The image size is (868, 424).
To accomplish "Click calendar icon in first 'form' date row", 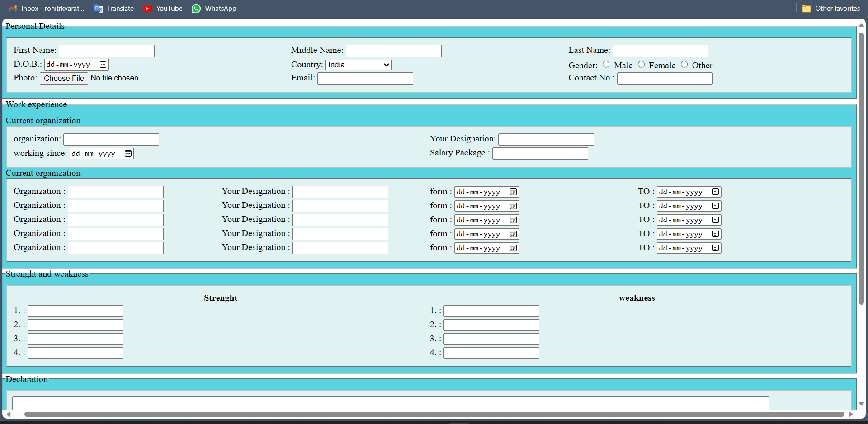I will click(x=513, y=192).
